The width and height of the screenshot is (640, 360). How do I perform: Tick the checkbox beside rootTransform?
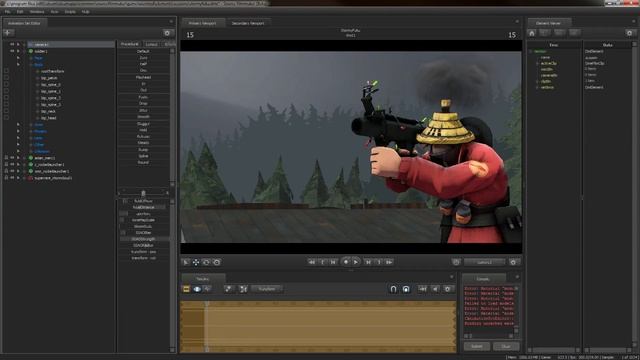click(x=6, y=71)
